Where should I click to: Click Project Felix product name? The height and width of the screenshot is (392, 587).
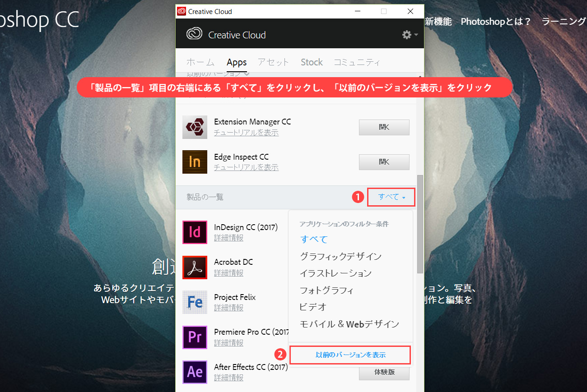tap(235, 297)
